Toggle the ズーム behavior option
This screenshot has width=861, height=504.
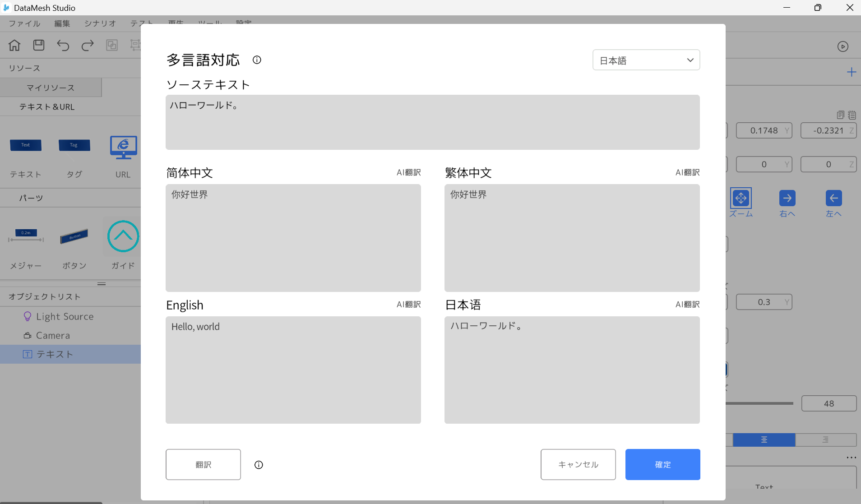741,198
